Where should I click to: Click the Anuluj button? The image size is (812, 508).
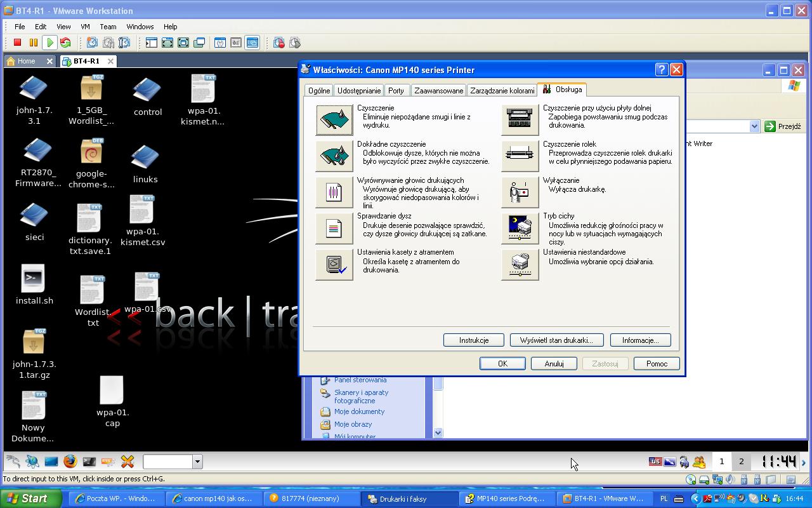click(554, 364)
